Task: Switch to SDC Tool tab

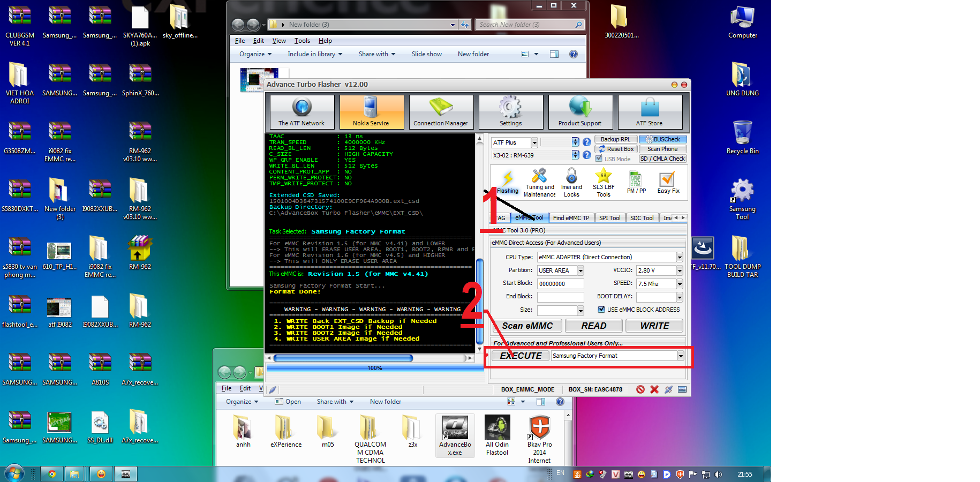Action: click(x=642, y=218)
